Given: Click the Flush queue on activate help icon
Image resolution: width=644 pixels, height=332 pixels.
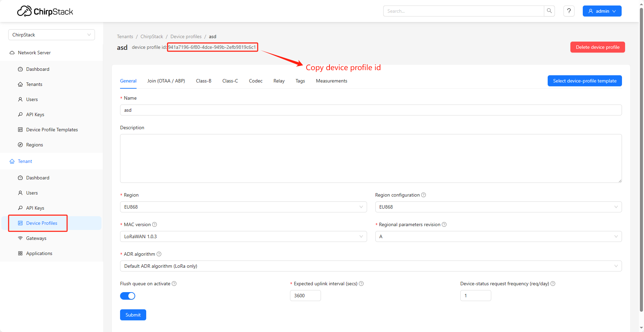Looking at the screenshot, I should pos(174,284).
